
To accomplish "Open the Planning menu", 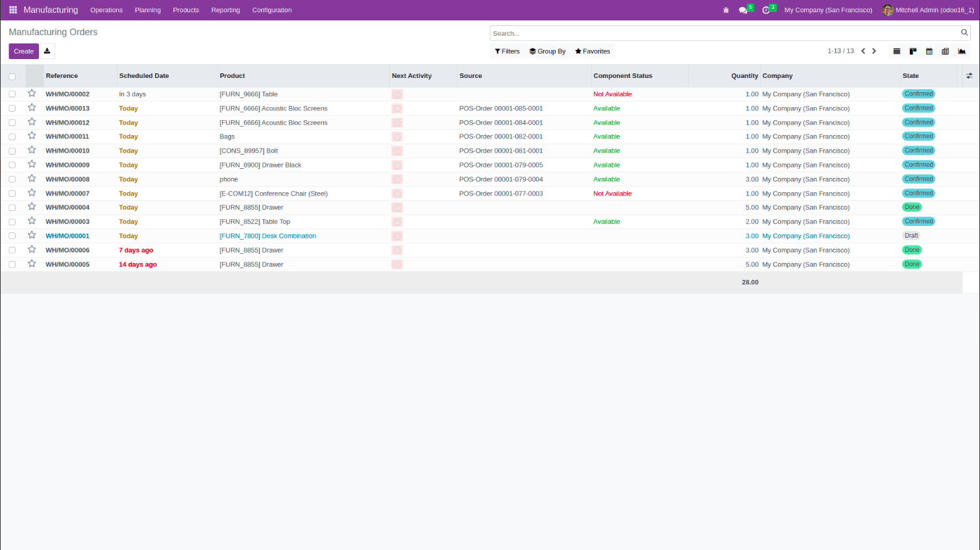I will (148, 10).
